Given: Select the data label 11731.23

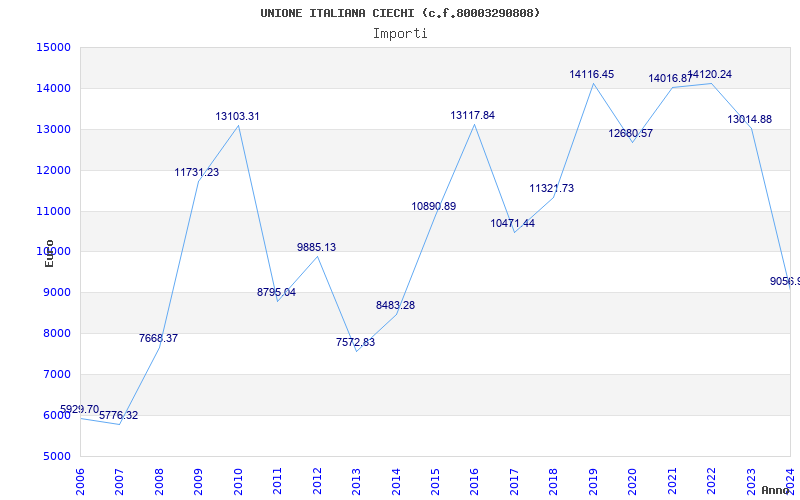Looking at the screenshot, I should coord(196,172).
